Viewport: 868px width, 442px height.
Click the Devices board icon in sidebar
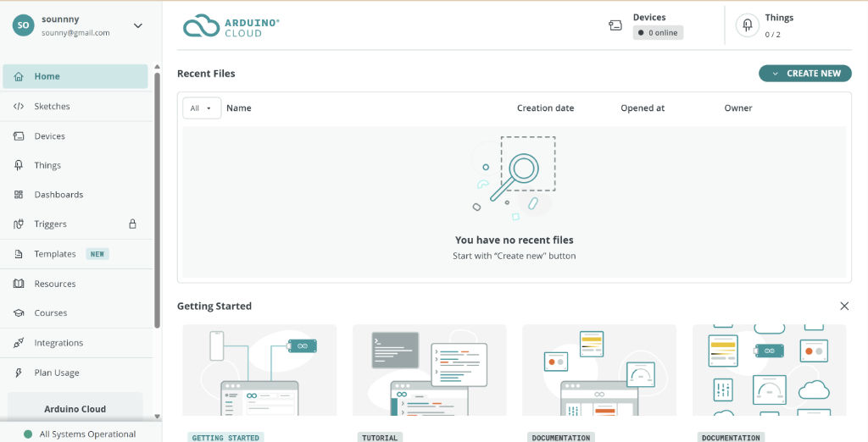[x=19, y=136]
